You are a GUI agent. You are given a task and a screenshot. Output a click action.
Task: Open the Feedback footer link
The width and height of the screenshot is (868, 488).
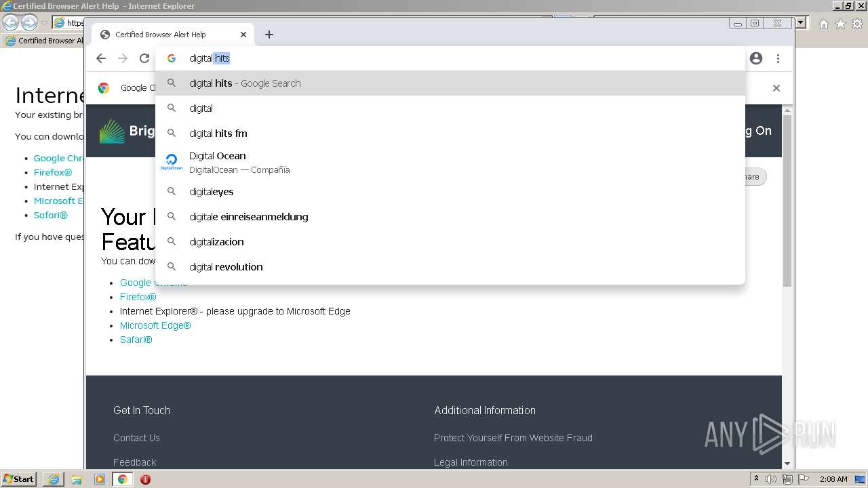pyautogui.click(x=135, y=462)
